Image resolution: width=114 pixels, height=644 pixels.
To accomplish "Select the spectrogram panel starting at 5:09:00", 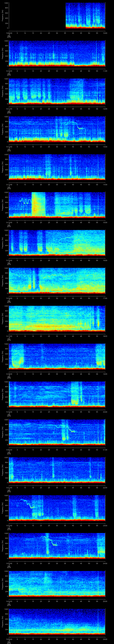I will (x=57, y=16).
